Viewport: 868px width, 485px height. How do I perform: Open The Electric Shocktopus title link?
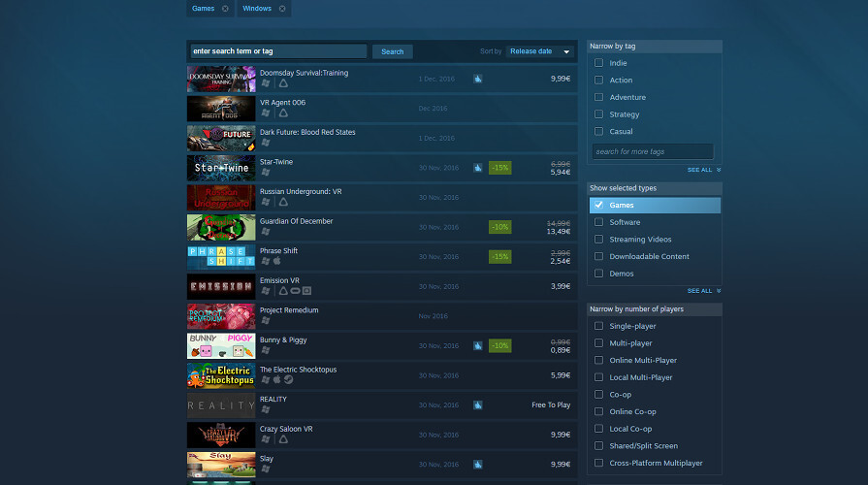click(298, 370)
